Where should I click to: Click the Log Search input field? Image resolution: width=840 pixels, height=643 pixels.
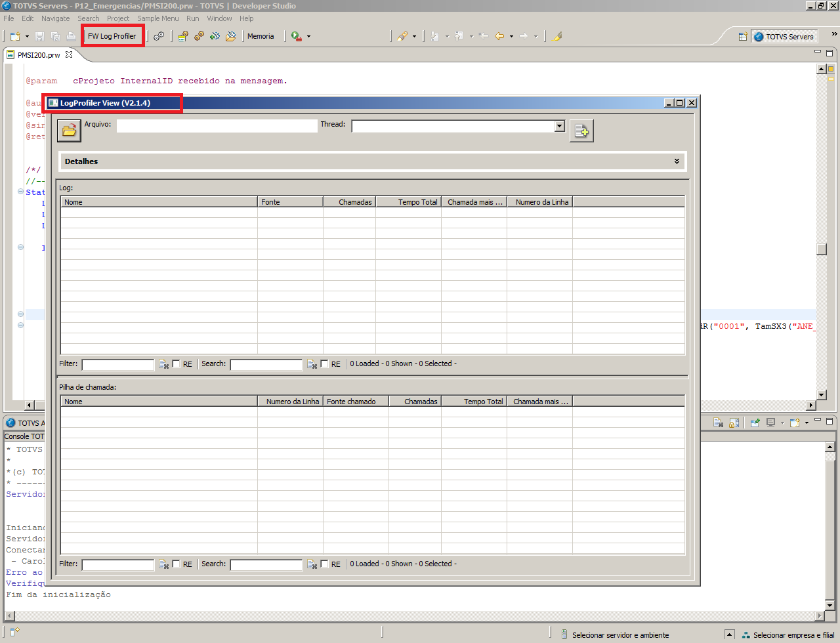[x=266, y=364]
